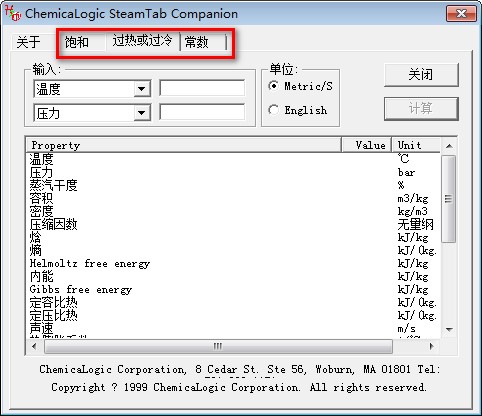Click the horizontal scrollbar thumb

(x=218, y=346)
